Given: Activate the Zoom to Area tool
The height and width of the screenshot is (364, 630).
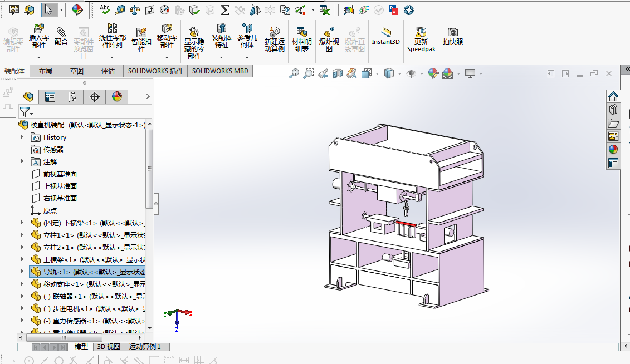Looking at the screenshot, I should coord(309,73).
